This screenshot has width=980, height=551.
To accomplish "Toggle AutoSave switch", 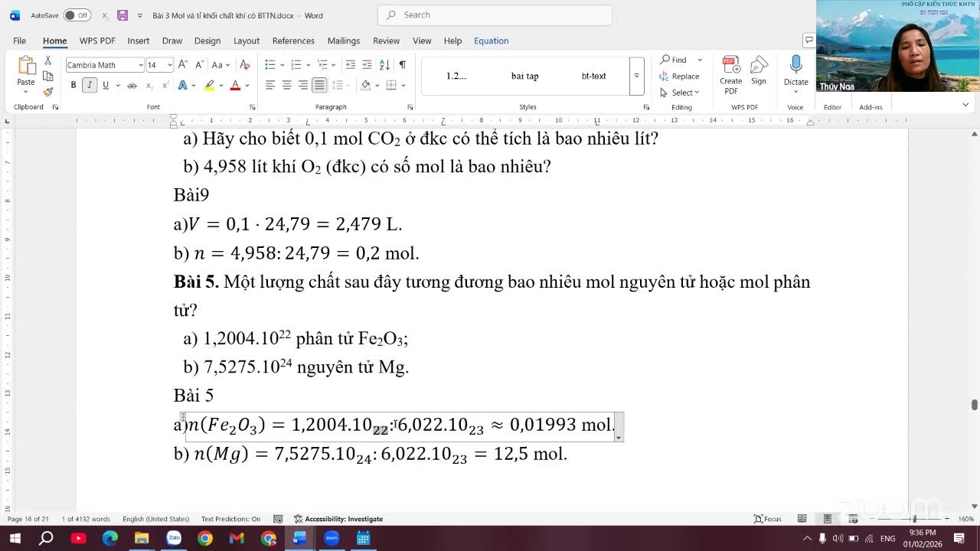I will [x=77, y=15].
